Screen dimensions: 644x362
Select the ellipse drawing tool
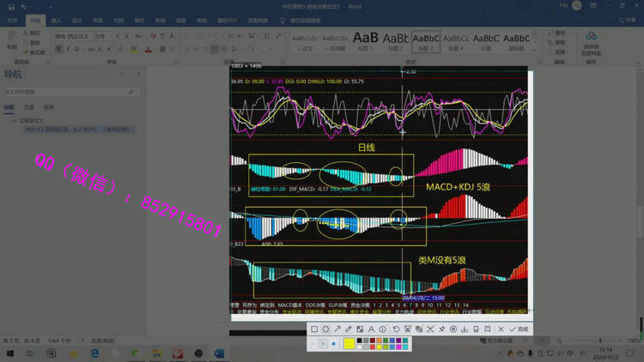click(325, 329)
